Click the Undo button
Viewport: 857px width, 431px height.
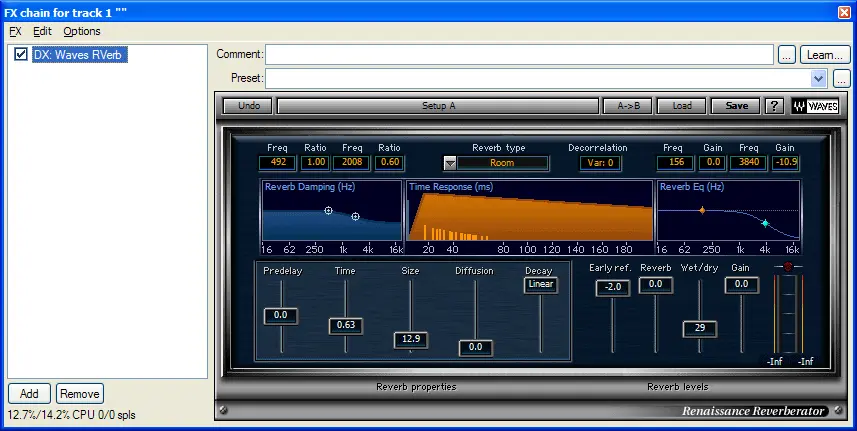coord(249,106)
